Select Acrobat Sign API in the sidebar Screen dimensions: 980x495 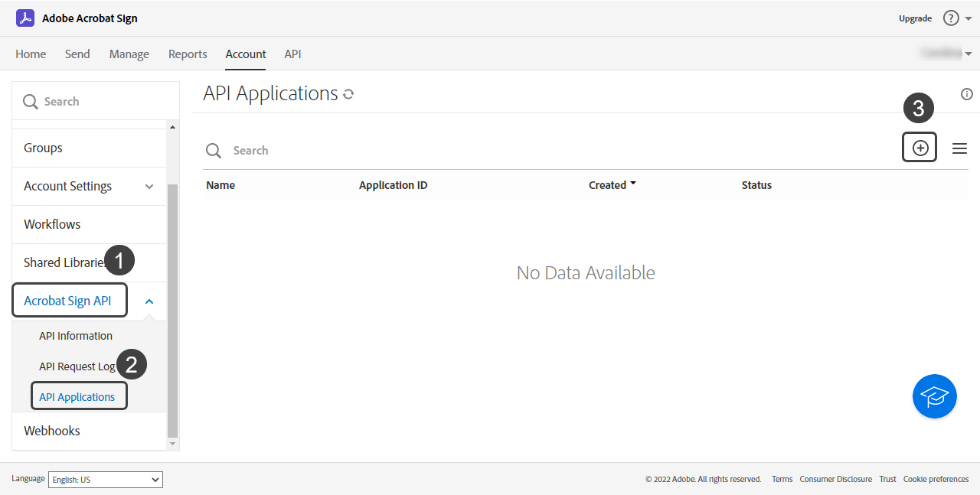pos(69,301)
